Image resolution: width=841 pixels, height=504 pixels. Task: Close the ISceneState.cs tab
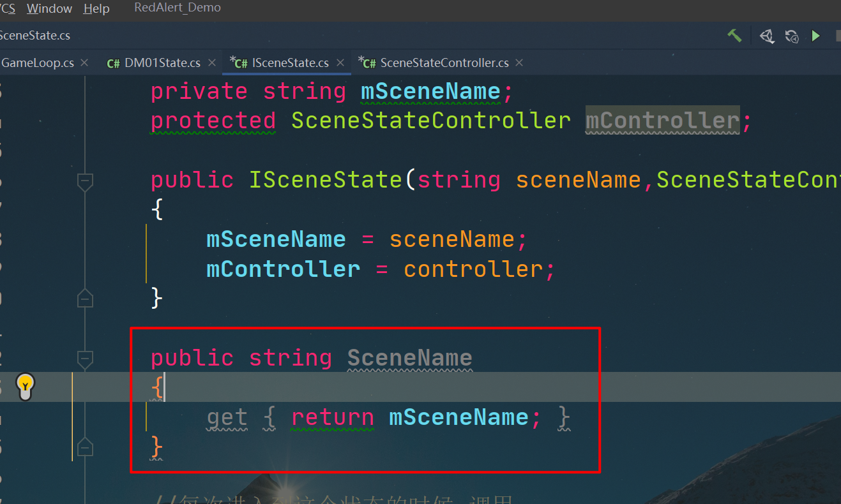[x=340, y=63]
